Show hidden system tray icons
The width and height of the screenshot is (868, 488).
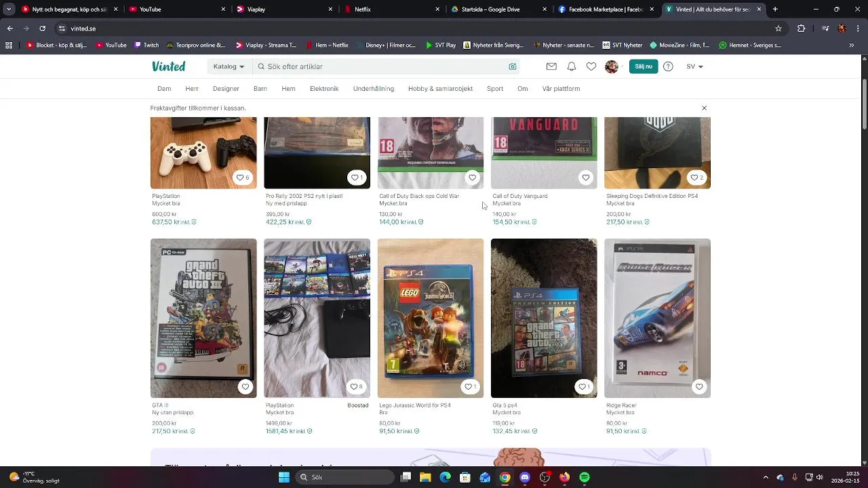tap(766, 477)
